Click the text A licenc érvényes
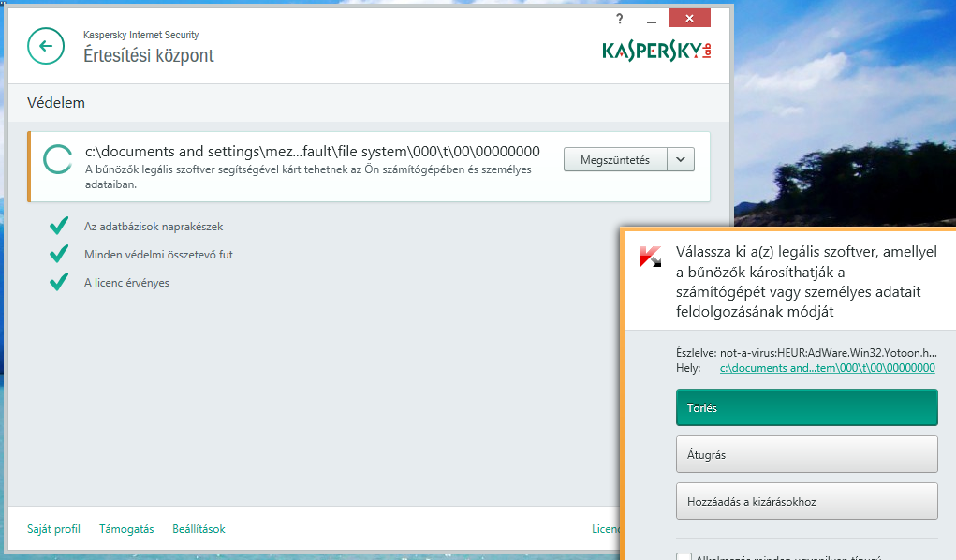956x560 pixels. (126, 283)
